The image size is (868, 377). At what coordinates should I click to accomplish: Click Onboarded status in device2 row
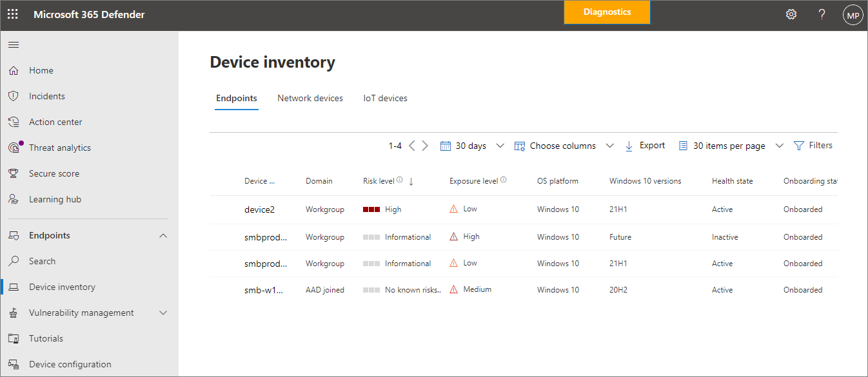tap(803, 209)
